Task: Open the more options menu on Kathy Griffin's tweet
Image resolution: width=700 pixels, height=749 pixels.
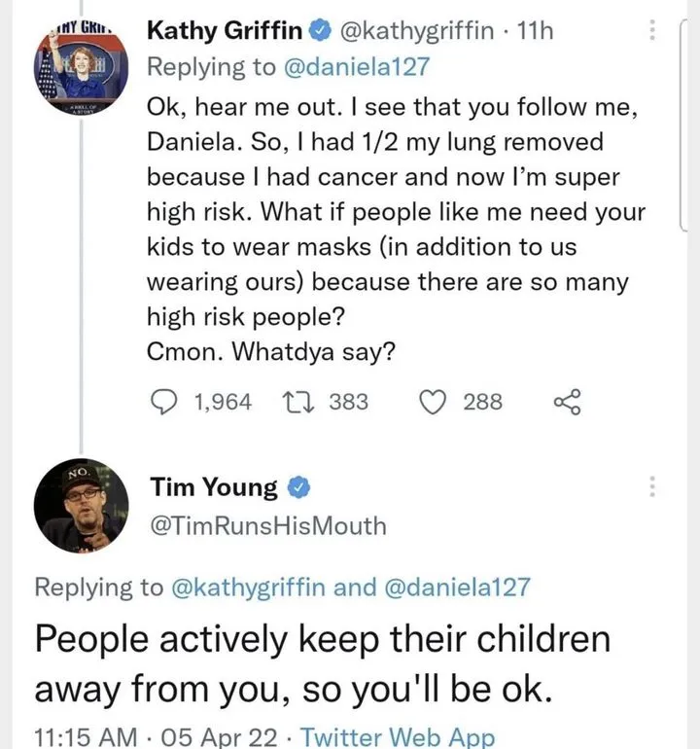Action: (x=653, y=30)
